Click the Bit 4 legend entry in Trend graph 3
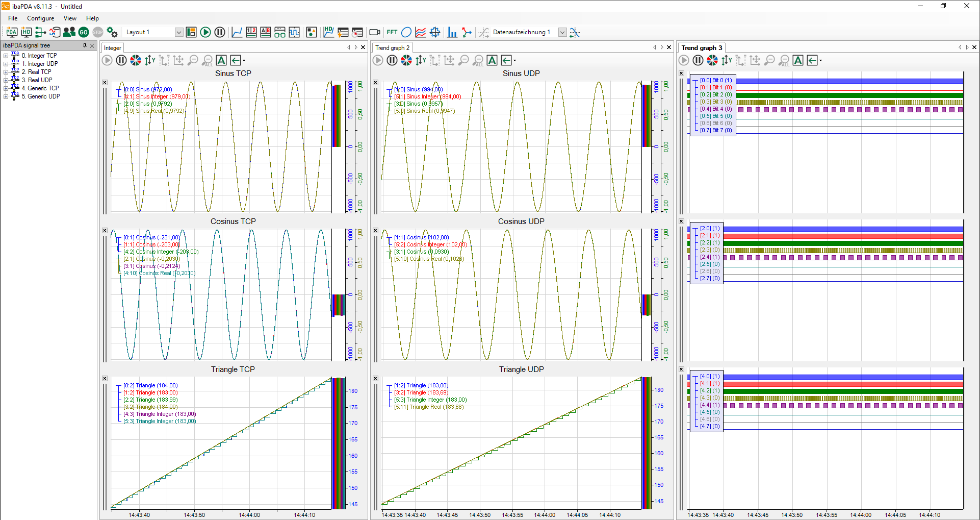 [716, 109]
